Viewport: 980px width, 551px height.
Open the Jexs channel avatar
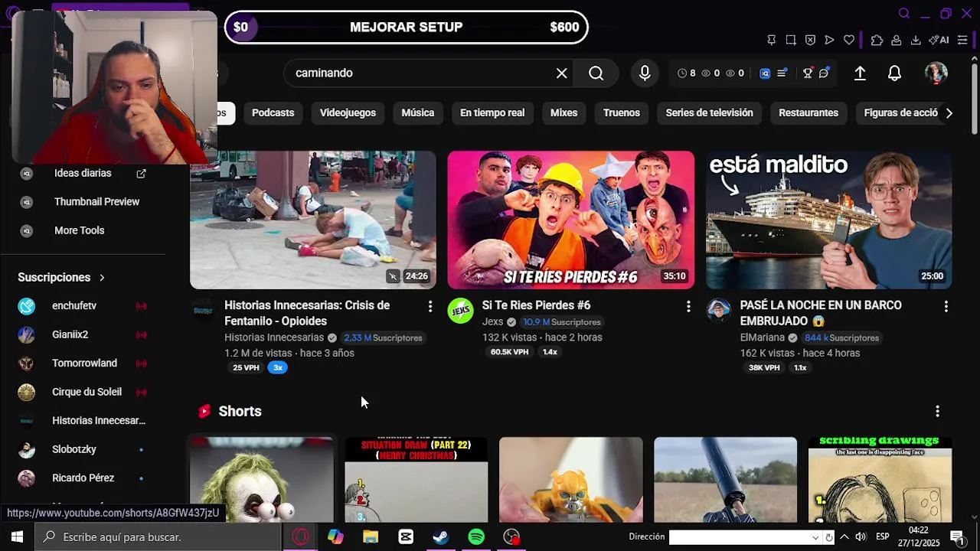point(460,311)
